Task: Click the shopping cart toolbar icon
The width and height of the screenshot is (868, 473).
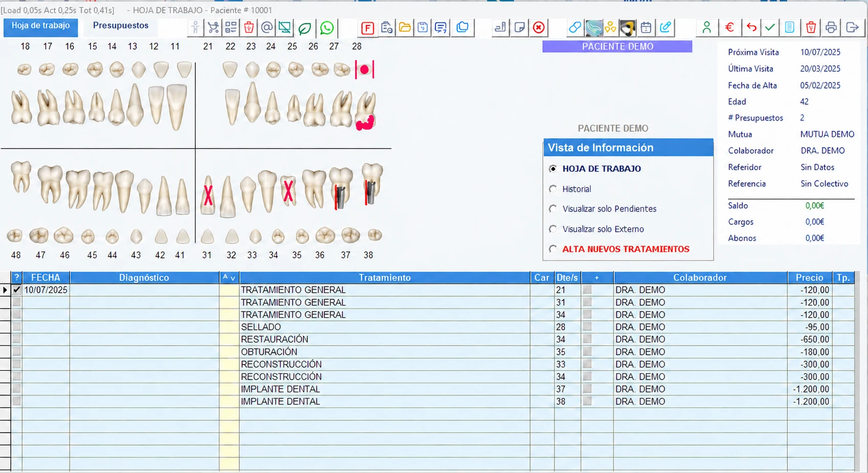Action: [x=213, y=28]
